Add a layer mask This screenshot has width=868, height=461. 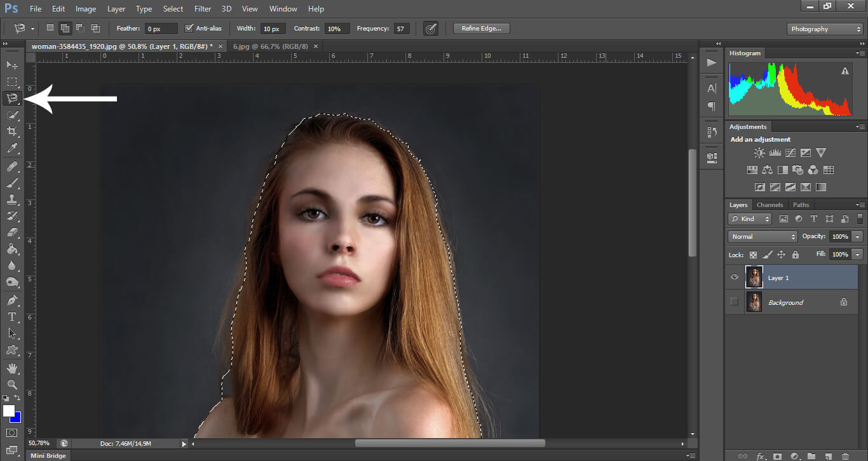point(777,456)
